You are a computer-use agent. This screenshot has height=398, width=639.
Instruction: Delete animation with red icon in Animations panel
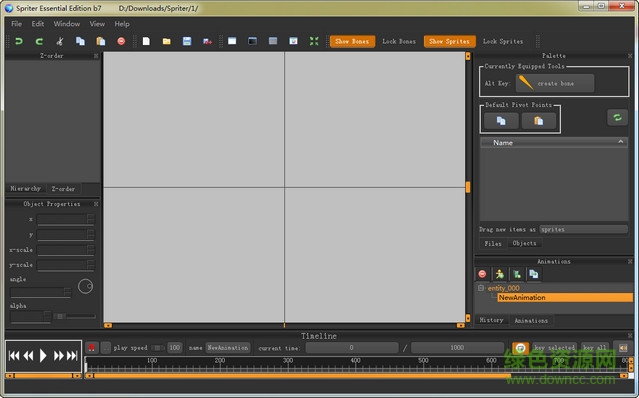pos(483,274)
